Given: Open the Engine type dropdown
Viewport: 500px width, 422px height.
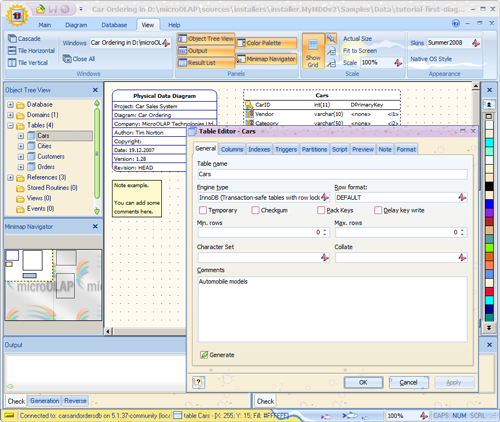Looking at the screenshot, I should coord(325,198).
